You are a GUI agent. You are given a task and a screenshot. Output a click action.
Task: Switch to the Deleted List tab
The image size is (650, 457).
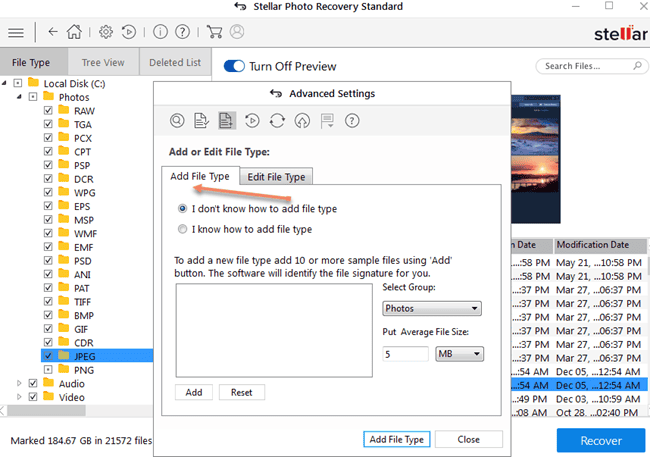175,62
